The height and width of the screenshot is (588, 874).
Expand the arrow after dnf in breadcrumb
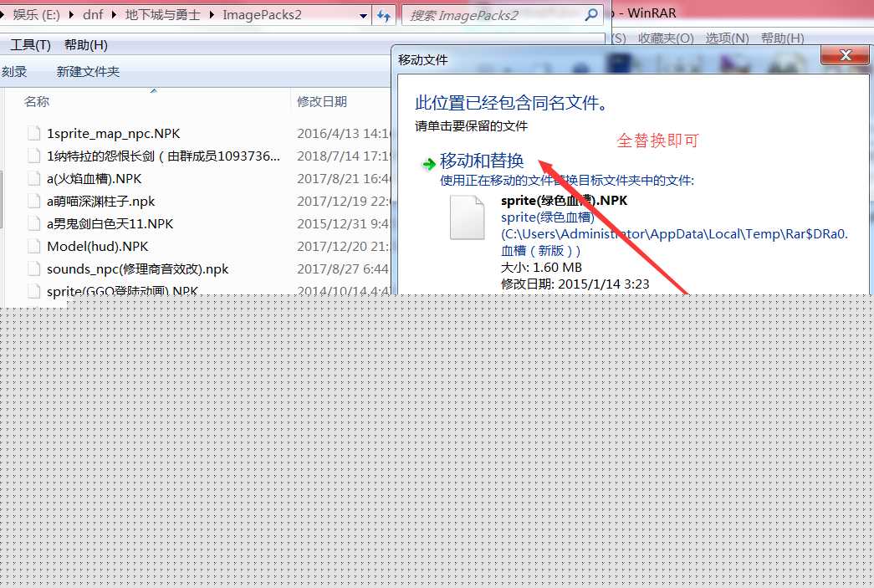pos(114,15)
